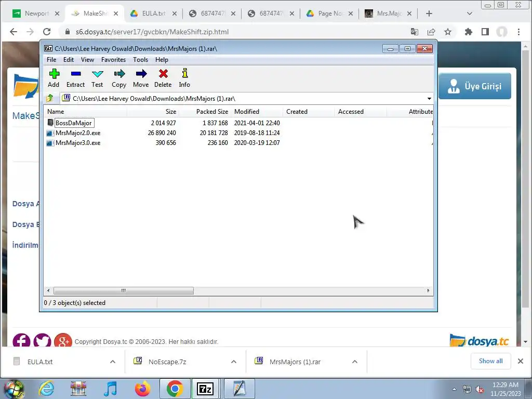Screen dimensions: 532x399
Task: Click the horizontal scrollbar thumb
Action: point(124,290)
